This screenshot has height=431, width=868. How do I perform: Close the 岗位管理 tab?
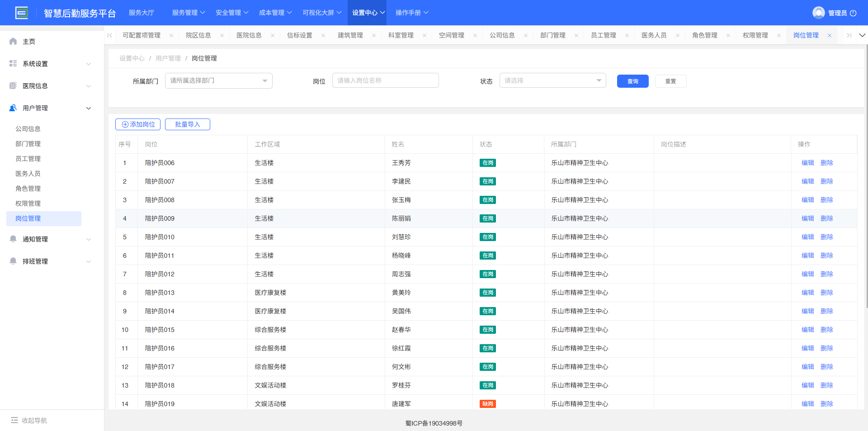point(830,35)
